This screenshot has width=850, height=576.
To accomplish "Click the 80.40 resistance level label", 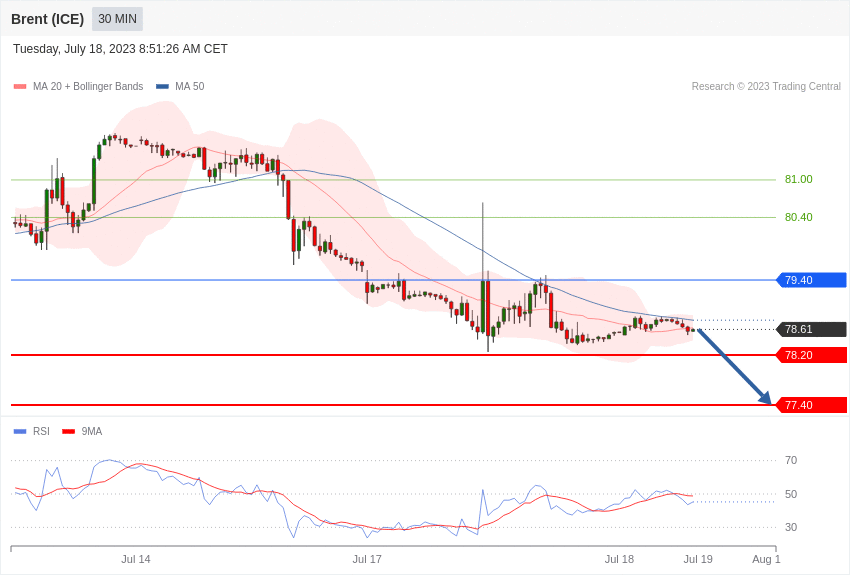I will click(799, 217).
